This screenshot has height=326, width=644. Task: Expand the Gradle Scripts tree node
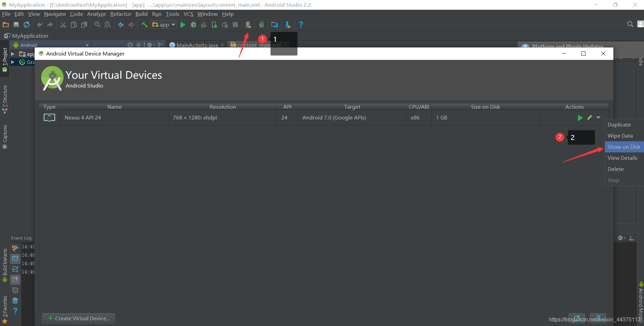[13, 62]
